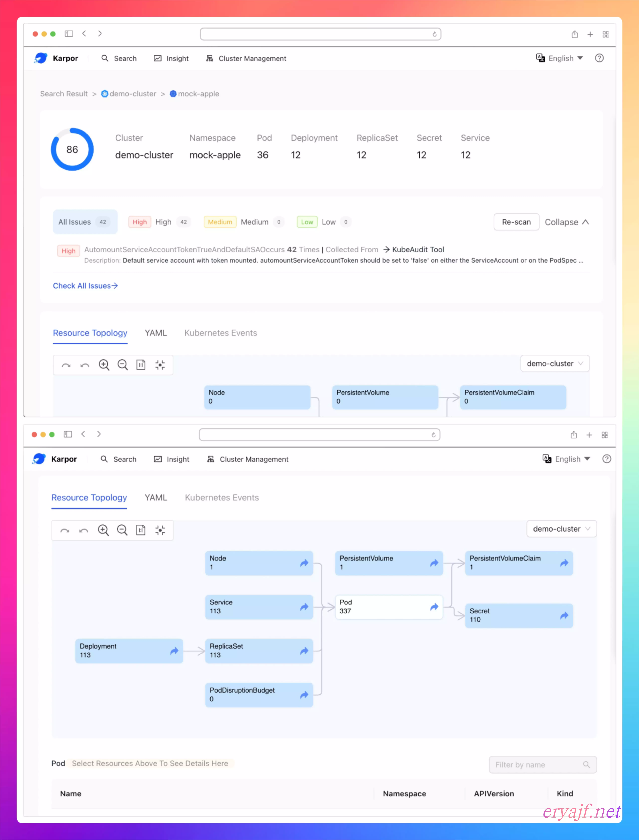Image resolution: width=639 pixels, height=840 pixels.
Task: Click the search magnifier in the Filter by name field
Action: point(586,765)
